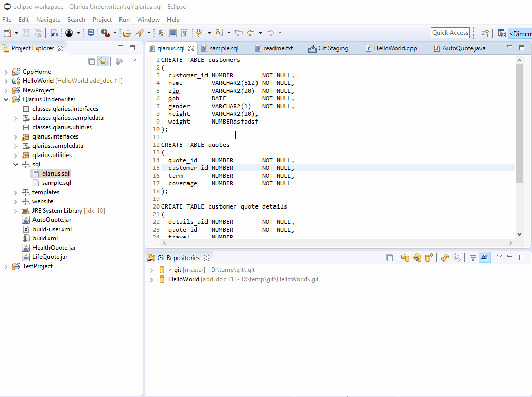Viewport: 532px width, 397px height.
Task: Collapse all in Project Explorer
Action: (92, 61)
